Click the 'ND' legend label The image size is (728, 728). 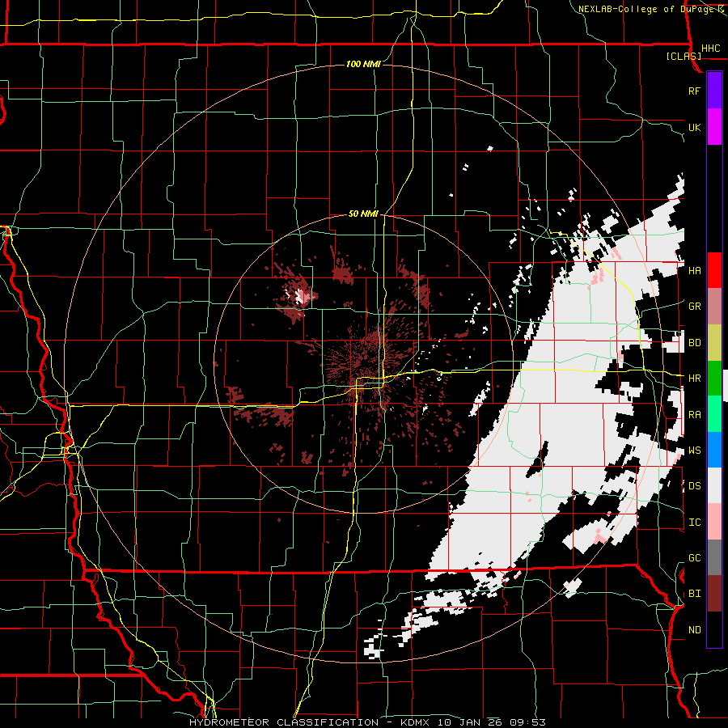point(694,630)
